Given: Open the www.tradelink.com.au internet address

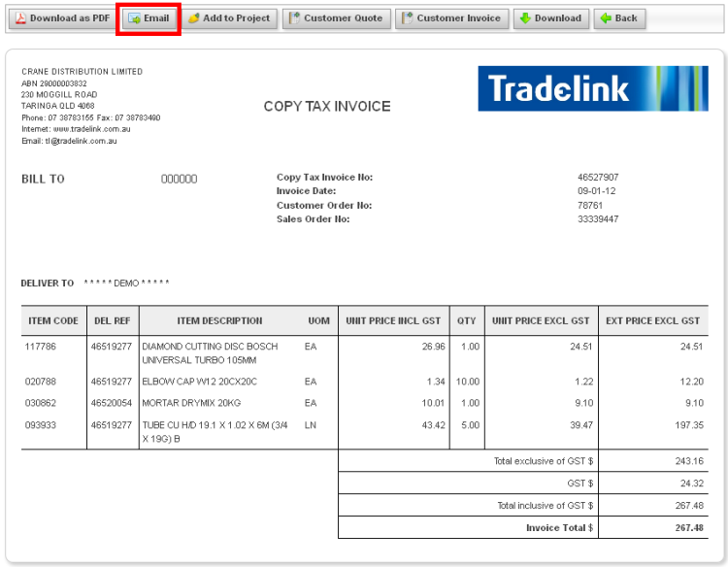Looking at the screenshot, I should [91, 129].
